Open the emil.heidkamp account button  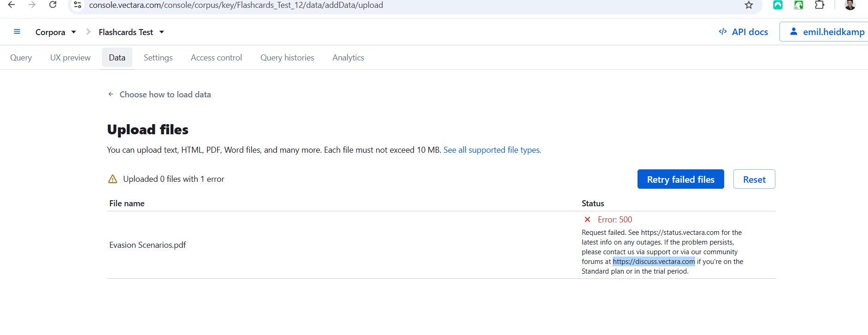pyautogui.click(x=824, y=32)
